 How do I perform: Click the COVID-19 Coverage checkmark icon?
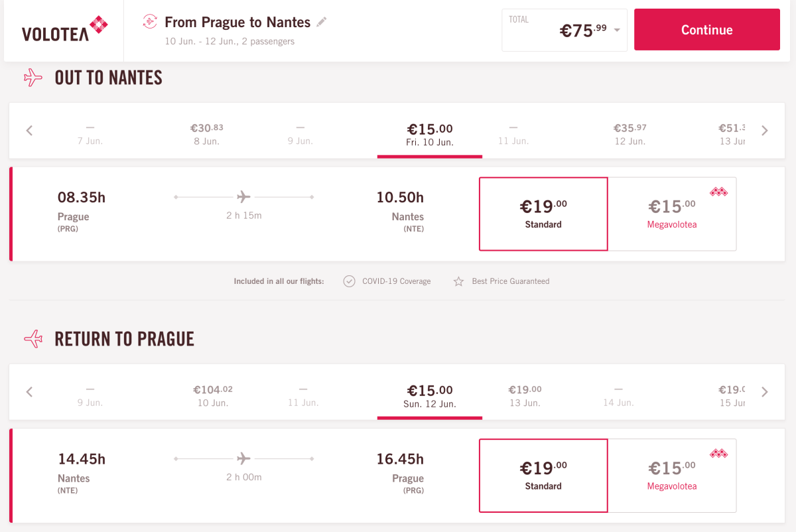click(x=350, y=281)
